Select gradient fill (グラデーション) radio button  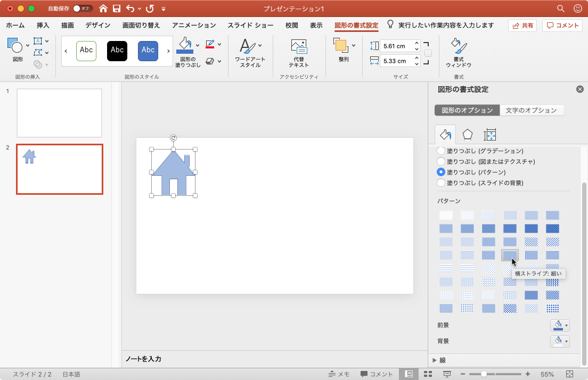pos(441,151)
